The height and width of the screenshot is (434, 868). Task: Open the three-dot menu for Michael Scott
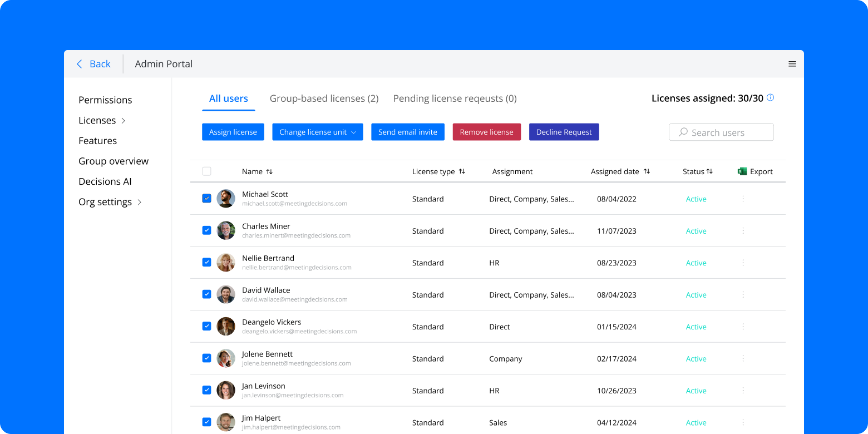click(743, 199)
